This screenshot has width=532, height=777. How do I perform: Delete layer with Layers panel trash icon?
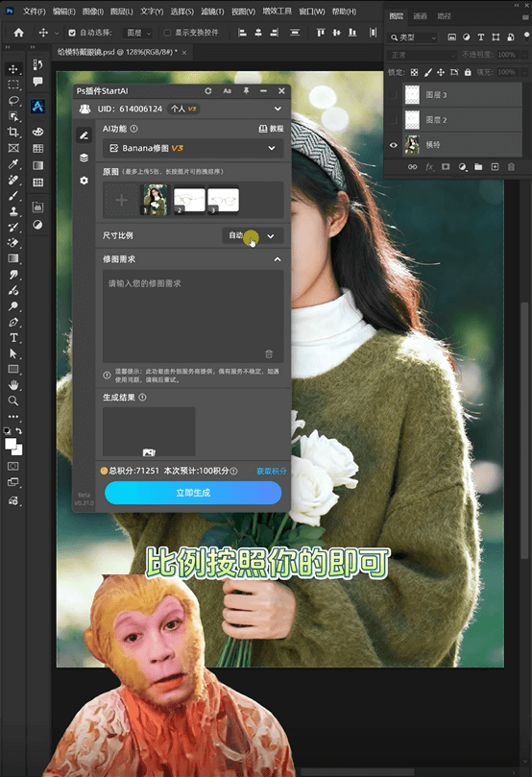tap(511, 167)
